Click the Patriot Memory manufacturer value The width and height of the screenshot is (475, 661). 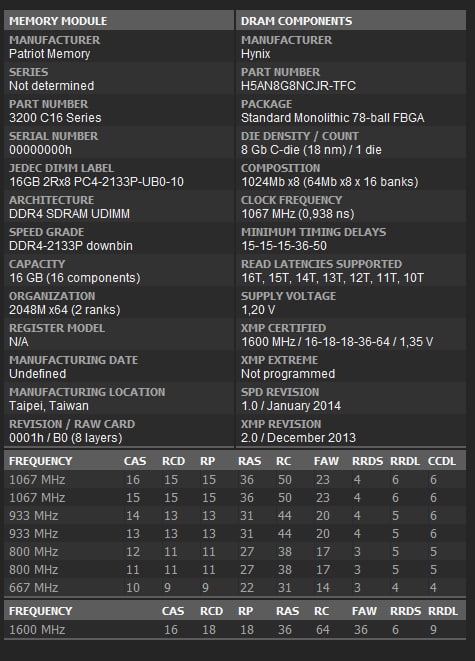(49, 54)
